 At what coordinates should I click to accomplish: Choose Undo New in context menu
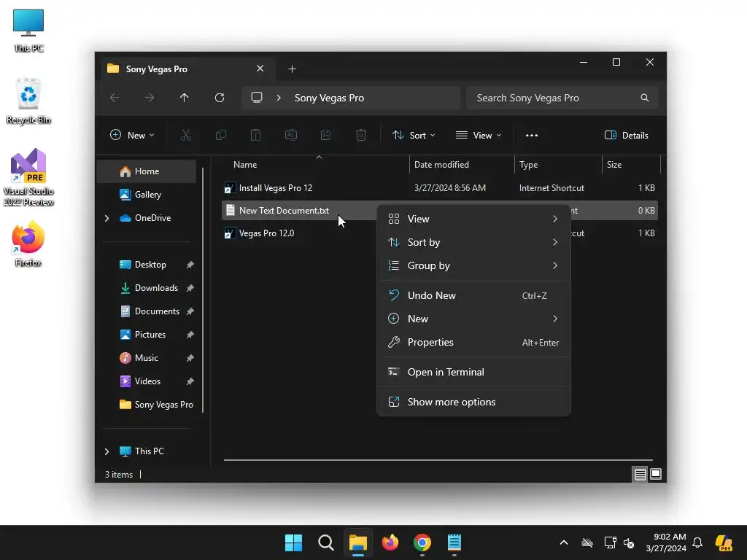click(473, 296)
